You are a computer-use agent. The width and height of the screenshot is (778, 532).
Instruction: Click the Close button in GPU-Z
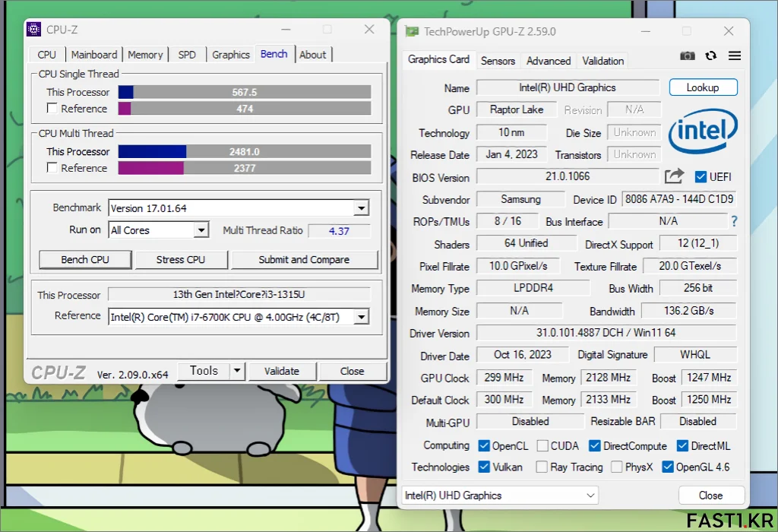(710, 496)
